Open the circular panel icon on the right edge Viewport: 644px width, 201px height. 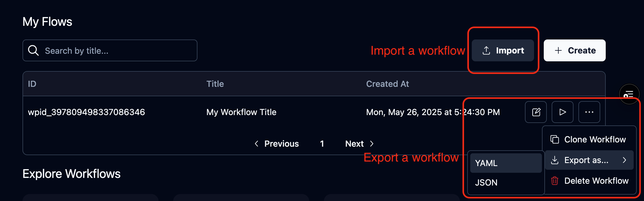click(629, 94)
